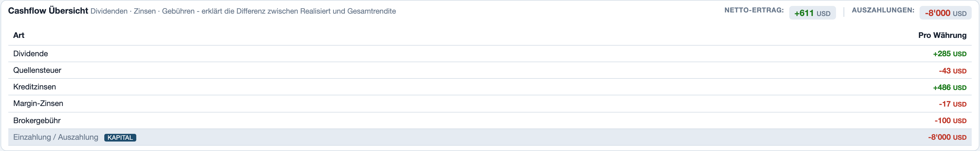Click the -100 USD broker fee amount
Image resolution: width=980 pixels, height=151 pixels.
coord(950,121)
